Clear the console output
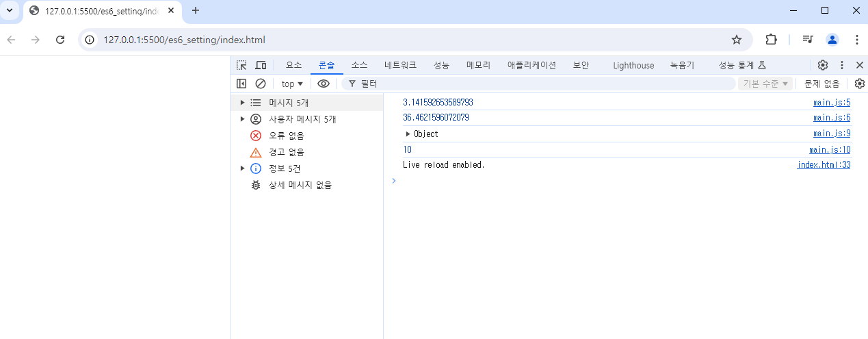 261,84
